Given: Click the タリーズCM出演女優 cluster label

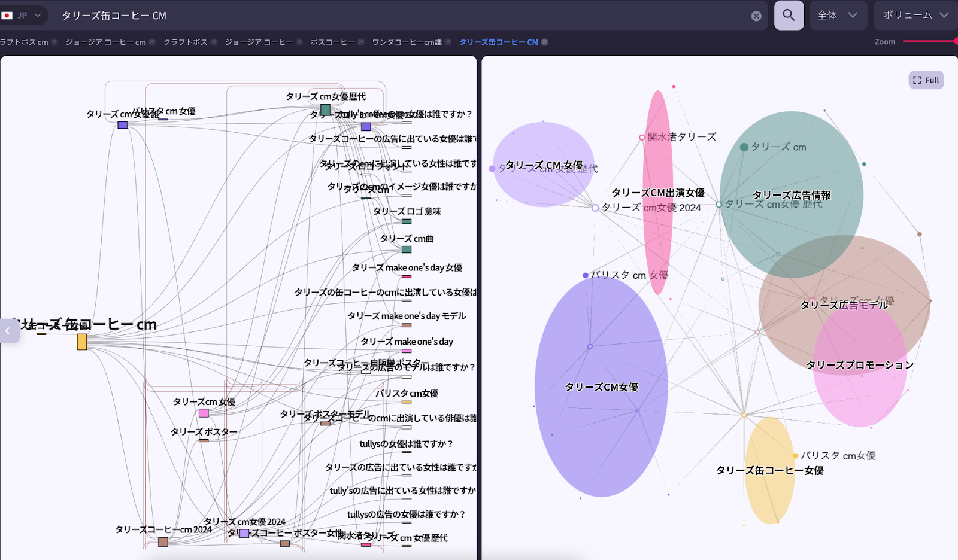Looking at the screenshot, I should 658,193.
